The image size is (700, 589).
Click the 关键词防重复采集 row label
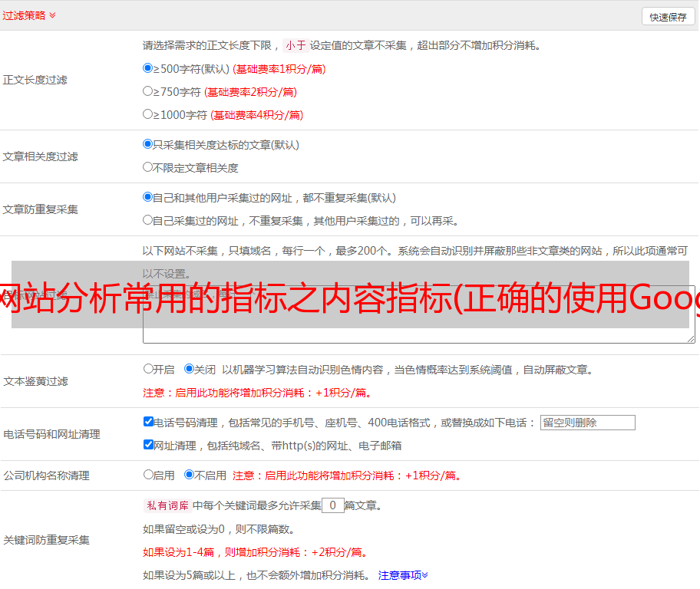pos(46,540)
